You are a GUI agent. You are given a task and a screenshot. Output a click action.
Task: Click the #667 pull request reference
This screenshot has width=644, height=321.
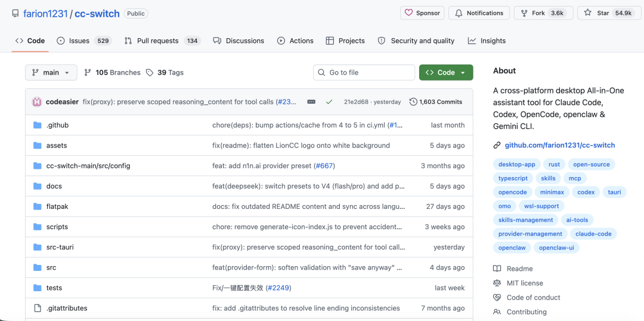pyautogui.click(x=324, y=166)
